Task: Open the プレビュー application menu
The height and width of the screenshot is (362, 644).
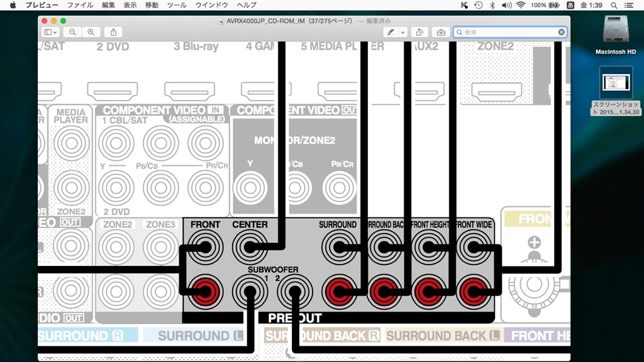Action: (x=42, y=5)
